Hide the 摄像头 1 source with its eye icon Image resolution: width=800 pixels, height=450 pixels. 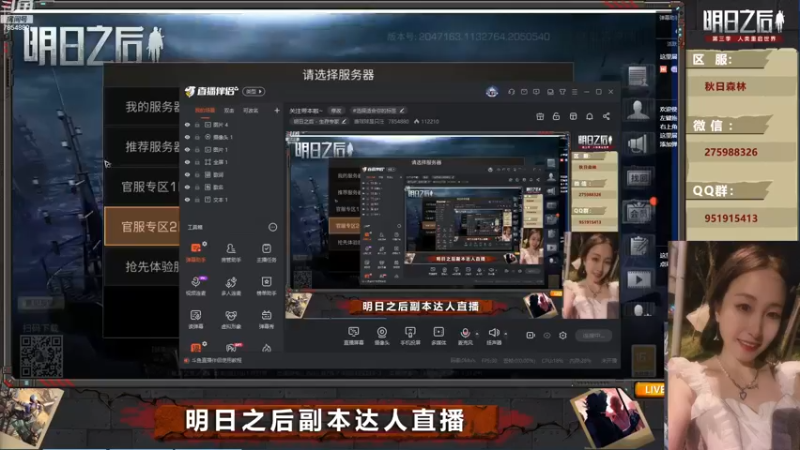(187, 137)
